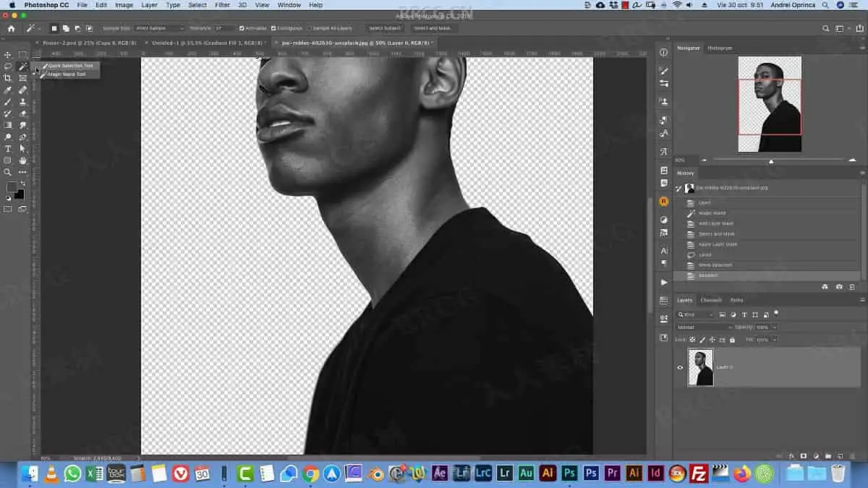Open the History panel menu
The image size is (868, 488).
(x=862, y=173)
